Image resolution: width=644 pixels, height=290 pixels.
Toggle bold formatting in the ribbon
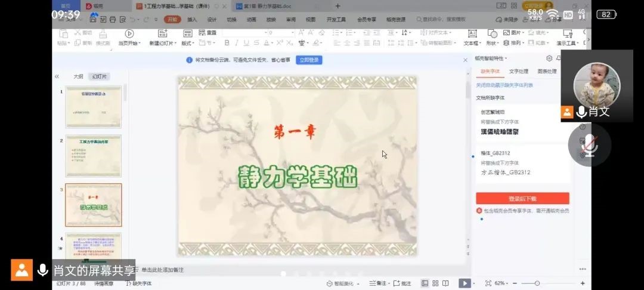pyautogui.click(x=227, y=43)
